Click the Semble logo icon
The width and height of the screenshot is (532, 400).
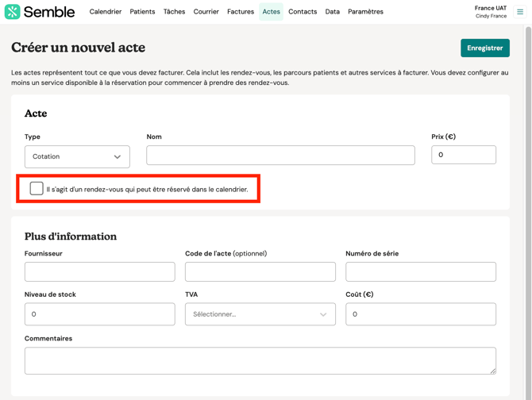click(12, 12)
